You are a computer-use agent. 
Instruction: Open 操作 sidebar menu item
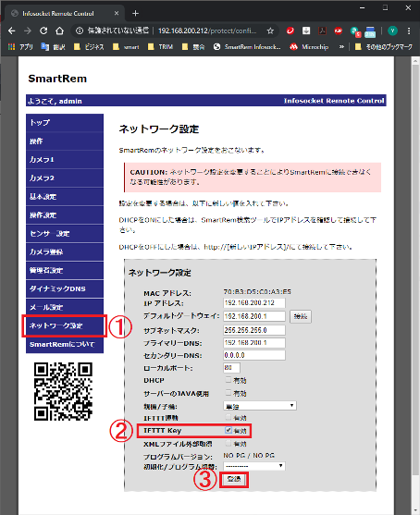click(65, 141)
